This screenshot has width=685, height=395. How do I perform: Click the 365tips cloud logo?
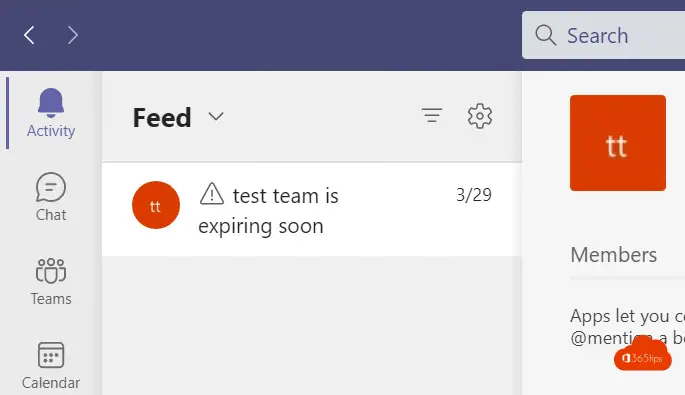tap(643, 354)
